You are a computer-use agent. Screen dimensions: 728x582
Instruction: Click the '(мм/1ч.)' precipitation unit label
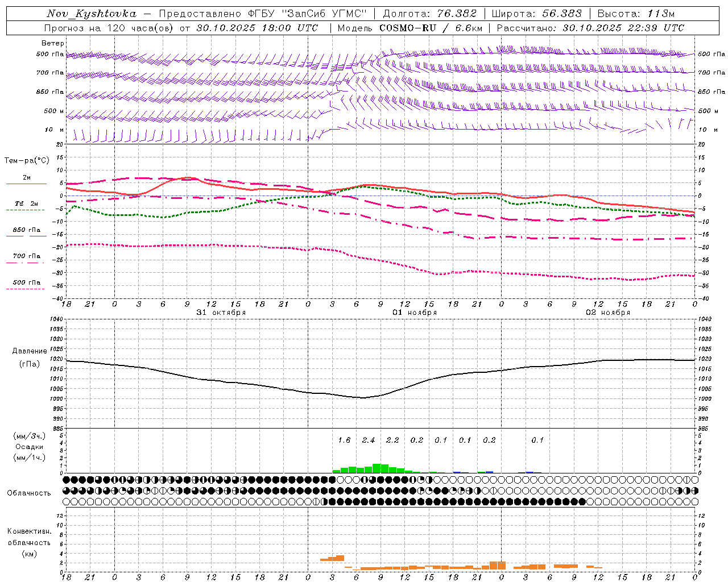(x=30, y=458)
